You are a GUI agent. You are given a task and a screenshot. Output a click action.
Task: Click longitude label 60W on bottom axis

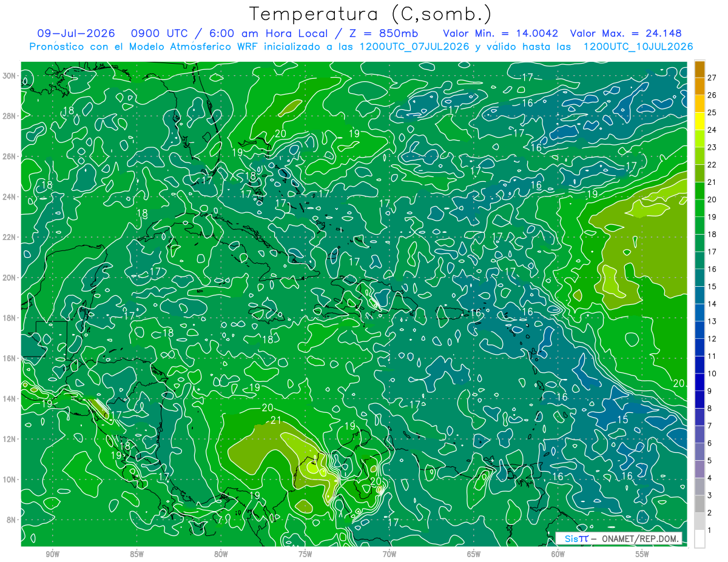558,554
